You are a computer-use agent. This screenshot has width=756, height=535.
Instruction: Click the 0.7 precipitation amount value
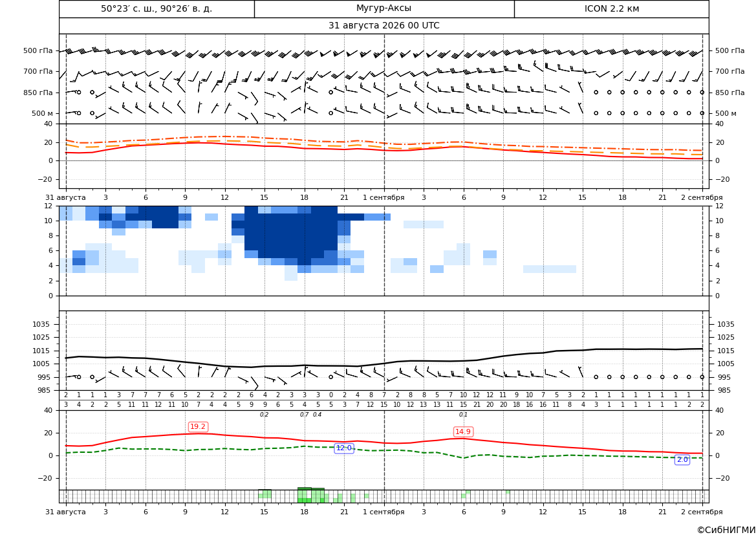pyautogui.click(x=304, y=415)
